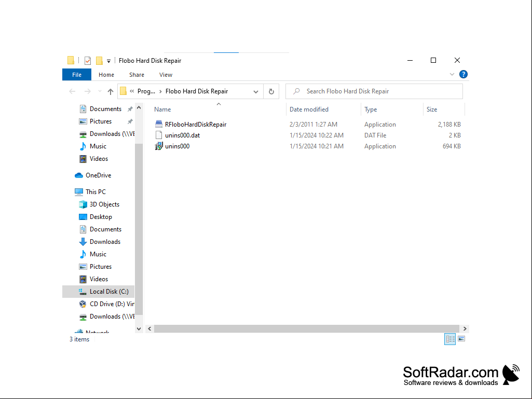Image resolution: width=532 pixels, height=399 pixels.
Task: Select the unins000 application icon
Action: pyautogui.click(x=159, y=146)
